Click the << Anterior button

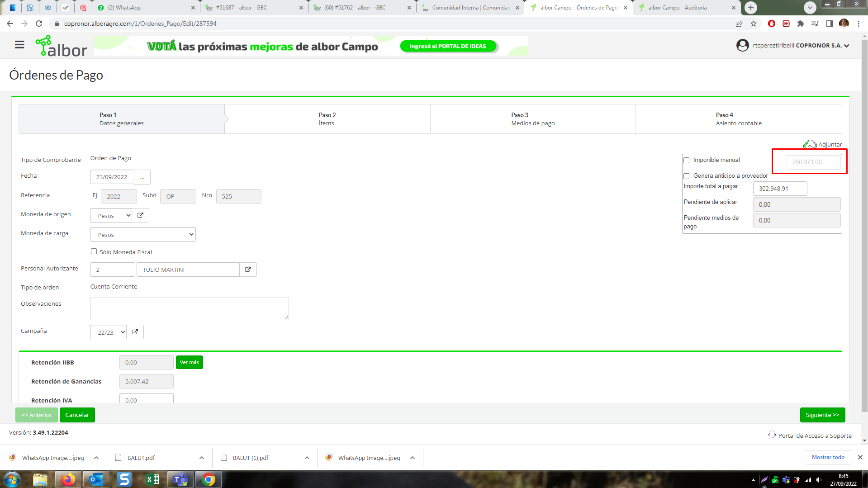37,415
